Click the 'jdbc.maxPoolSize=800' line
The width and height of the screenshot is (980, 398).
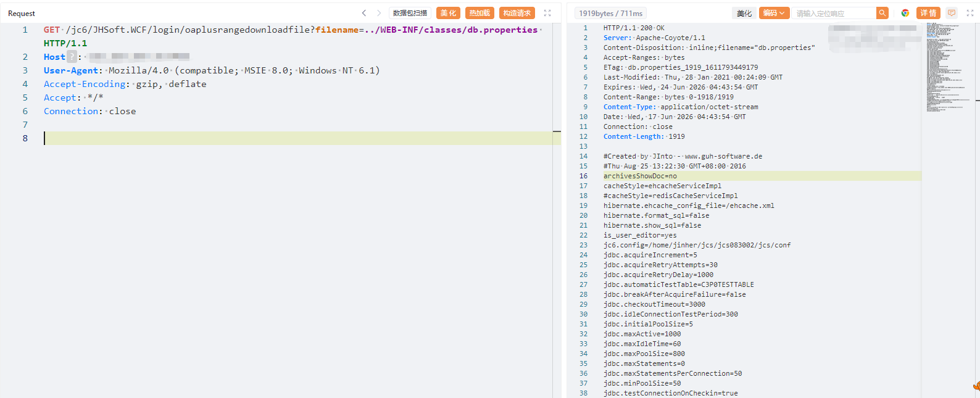tap(644, 354)
